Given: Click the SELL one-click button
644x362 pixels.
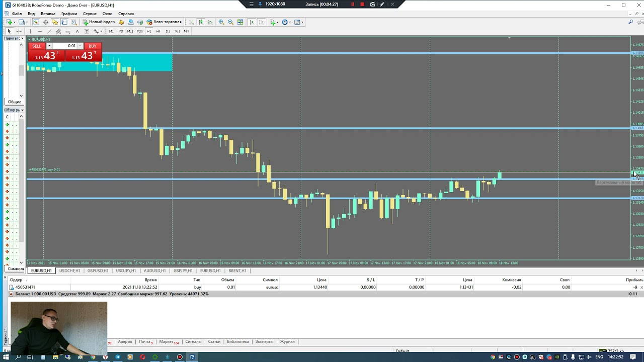Looking at the screenshot, I should point(37,46).
